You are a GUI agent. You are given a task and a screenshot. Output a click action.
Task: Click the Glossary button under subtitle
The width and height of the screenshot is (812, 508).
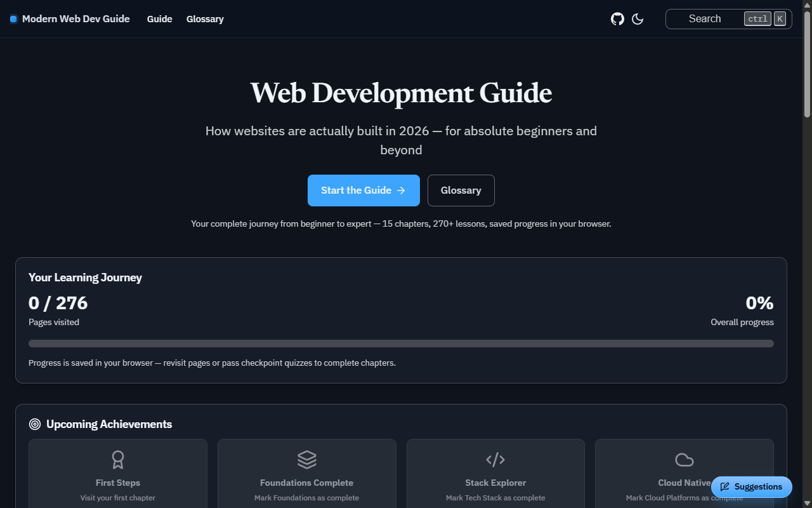point(461,190)
